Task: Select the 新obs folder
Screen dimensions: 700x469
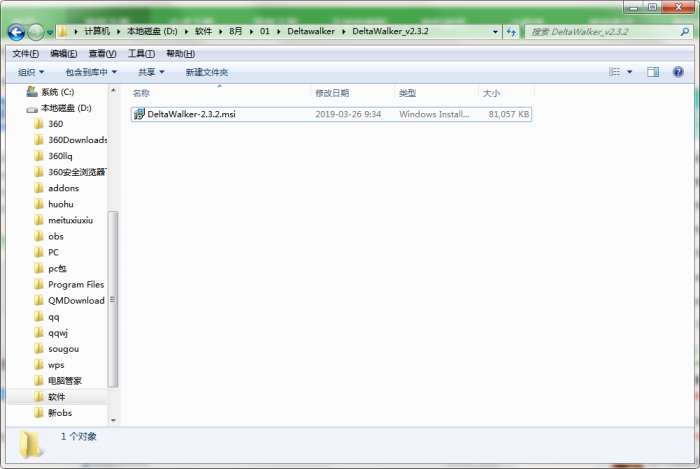Action: point(53,413)
